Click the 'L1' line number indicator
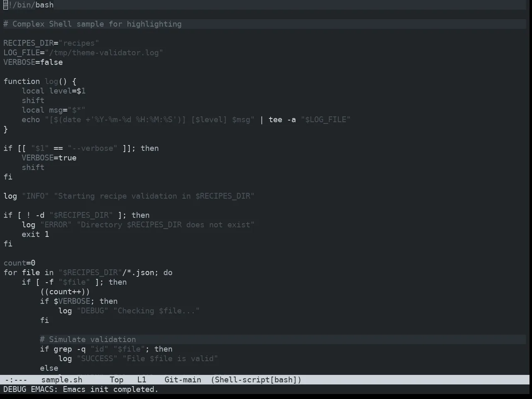The width and height of the screenshot is (532, 399). pos(142,380)
